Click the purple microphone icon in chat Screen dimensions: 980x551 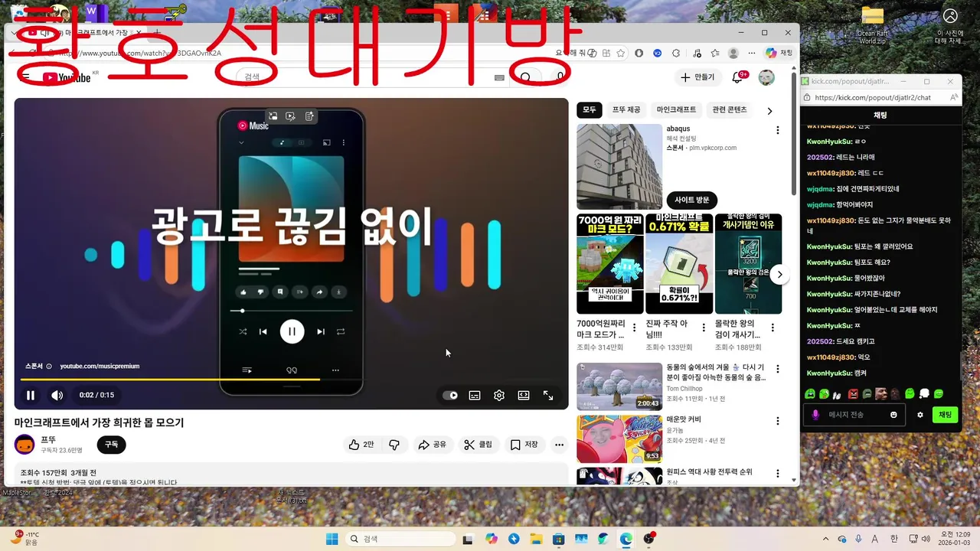coord(815,415)
